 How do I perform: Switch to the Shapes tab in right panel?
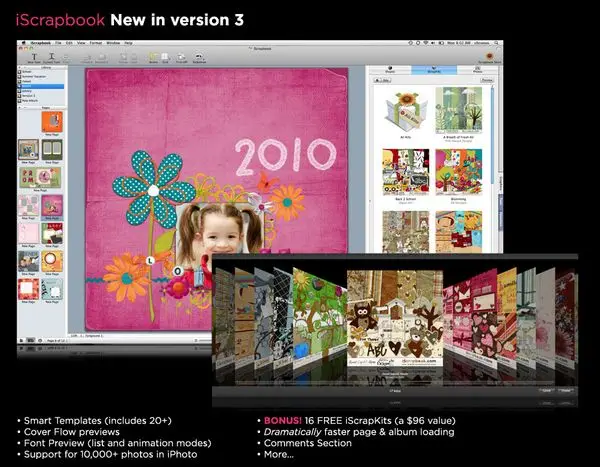tap(390, 70)
